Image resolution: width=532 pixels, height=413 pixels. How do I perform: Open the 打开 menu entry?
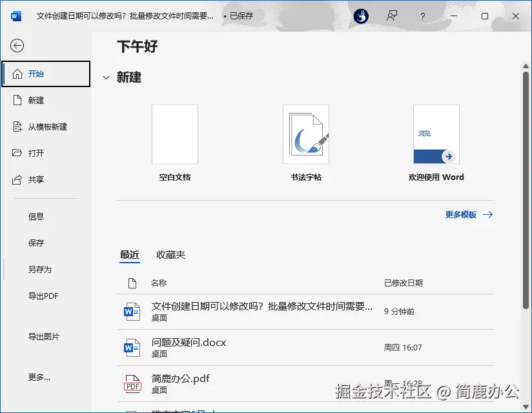pos(46,153)
